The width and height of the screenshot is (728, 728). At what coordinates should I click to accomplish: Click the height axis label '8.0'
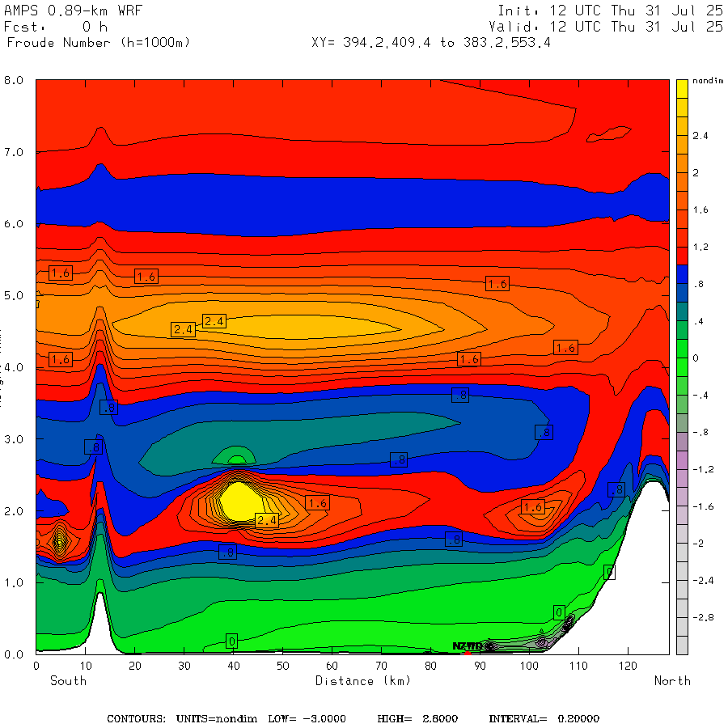14,80
